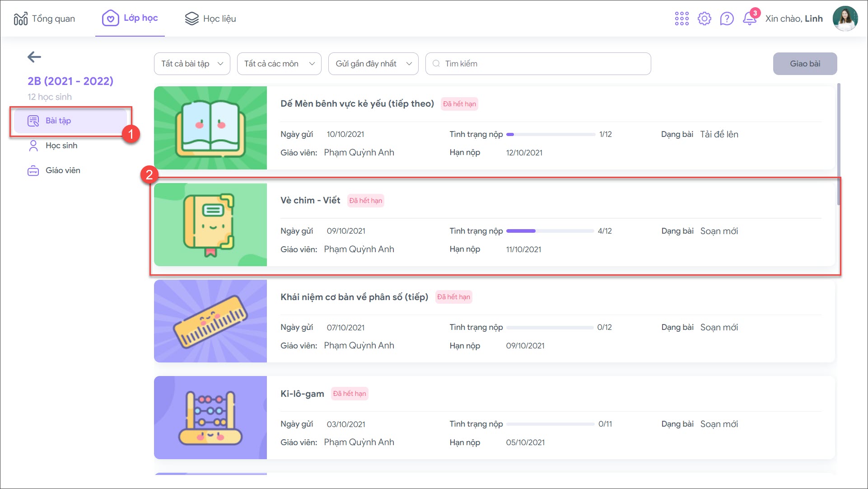Open the Gửi gần đây nhất sort dropdown
Image resolution: width=868 pixels, height=489 pixels.
(x=373, y=64)
